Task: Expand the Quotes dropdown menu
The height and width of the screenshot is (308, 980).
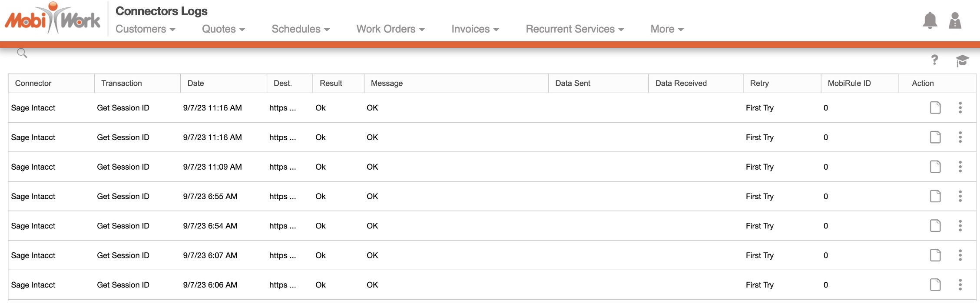Action: coord(223,29)
